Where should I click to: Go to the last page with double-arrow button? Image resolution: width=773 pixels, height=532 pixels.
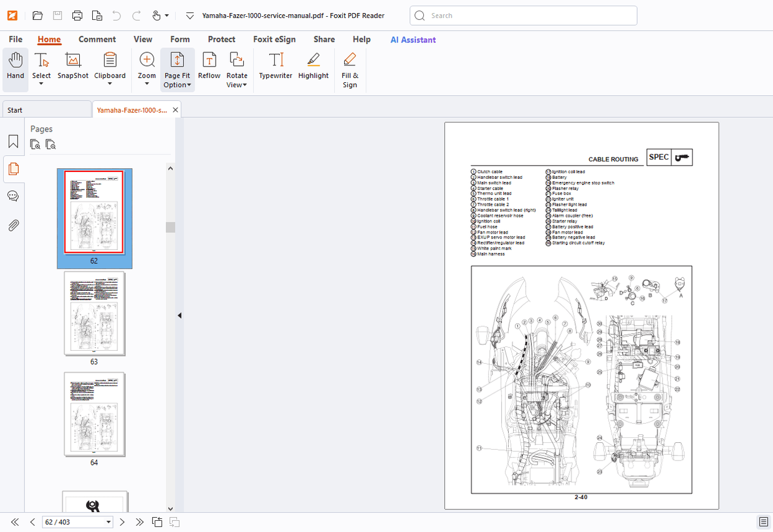coord(140,522)
